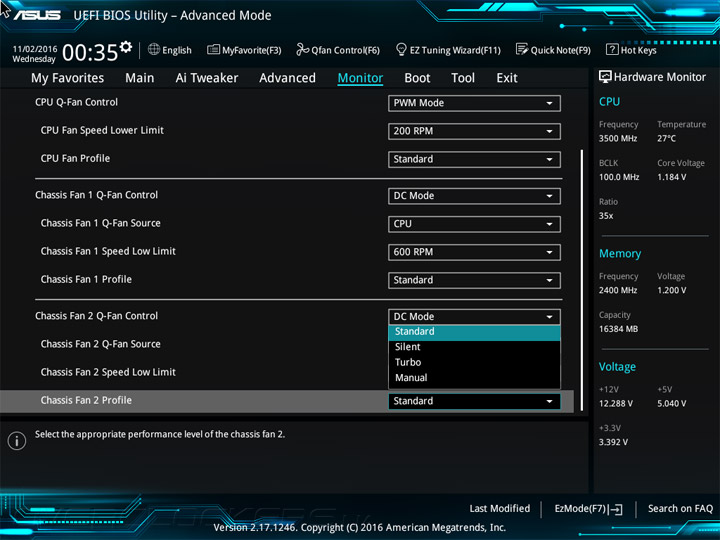Click the info circle icon
720x540 pixels.
coord(17,441)
